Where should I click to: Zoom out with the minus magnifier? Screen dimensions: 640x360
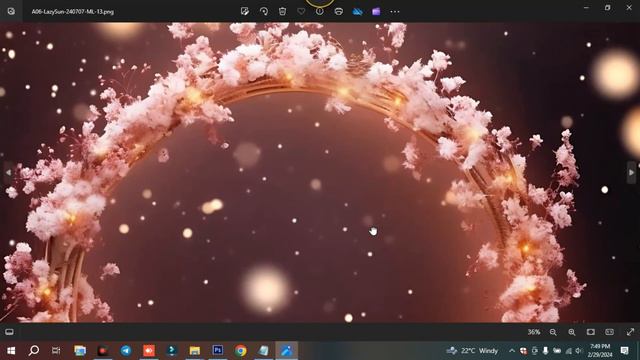(x=553, y=332)
